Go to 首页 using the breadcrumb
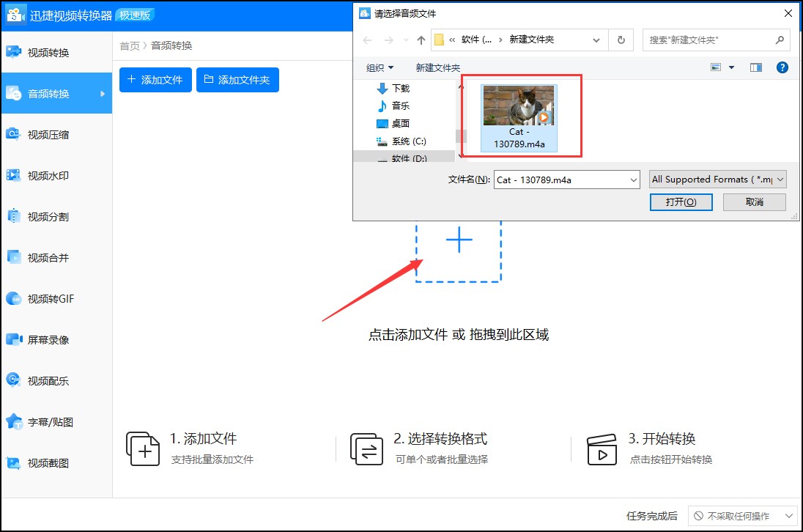Image resolution: width=803 pixels, height=532 pixels. 129,45
